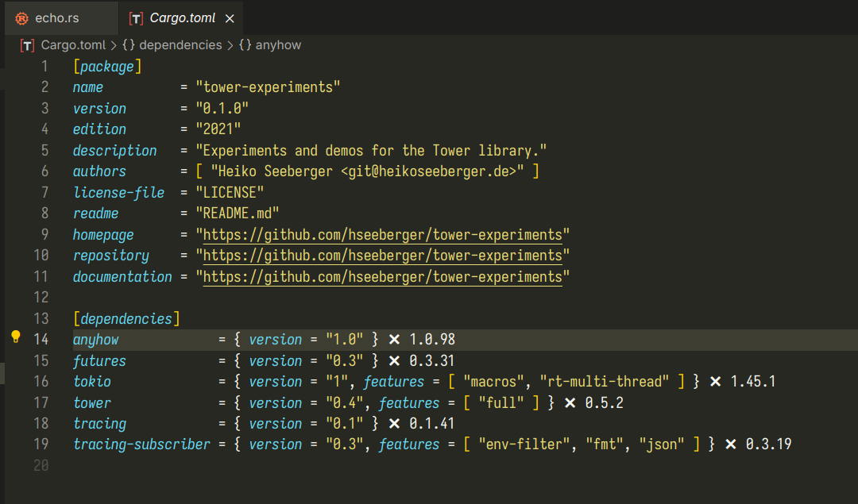Click the lightbulb code action on line 14
Screen dimensions: 858x504
(16, 337)
